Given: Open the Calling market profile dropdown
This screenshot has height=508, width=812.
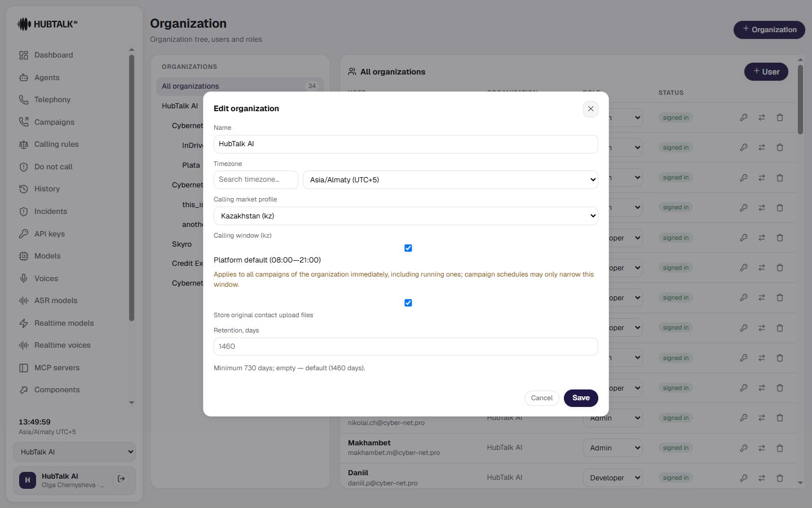Looking at the screenshot, I should pyautogui.click(x=405, y=216).
